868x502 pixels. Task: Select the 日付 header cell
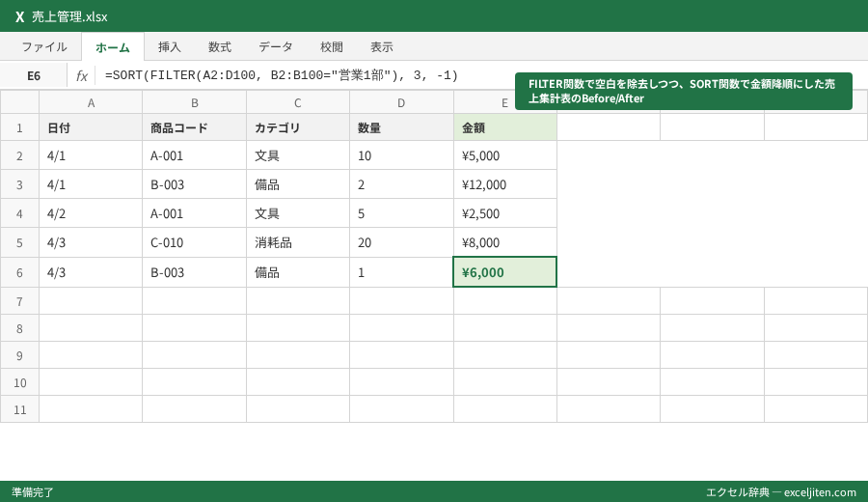coord(91,128)
